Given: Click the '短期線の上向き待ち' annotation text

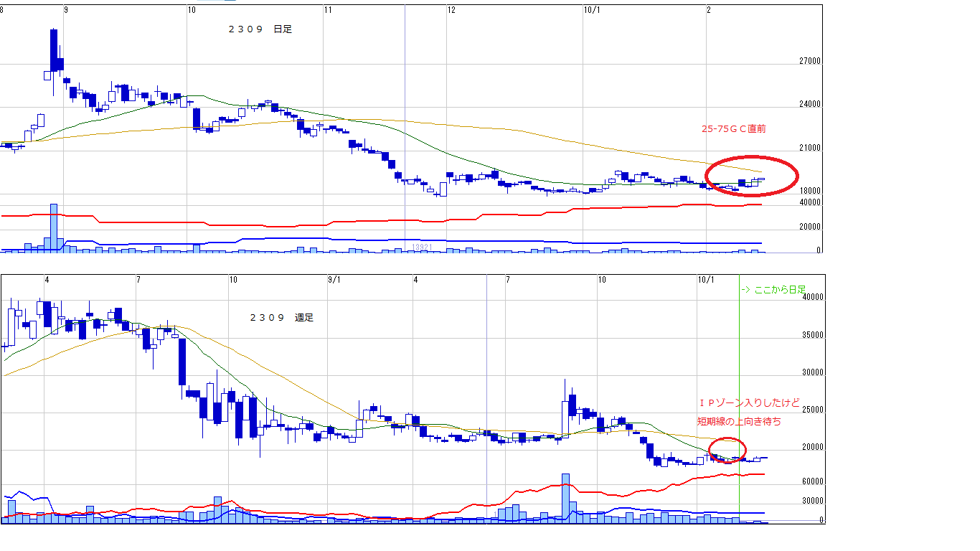Looking at the screenshot, I should [x=739, y=422].
